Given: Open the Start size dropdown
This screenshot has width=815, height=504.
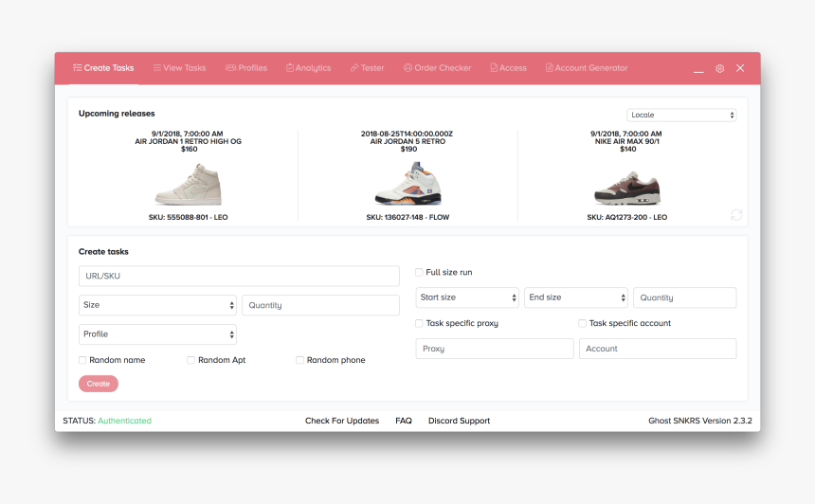Looking at the screenshot, I should point(467,297).
